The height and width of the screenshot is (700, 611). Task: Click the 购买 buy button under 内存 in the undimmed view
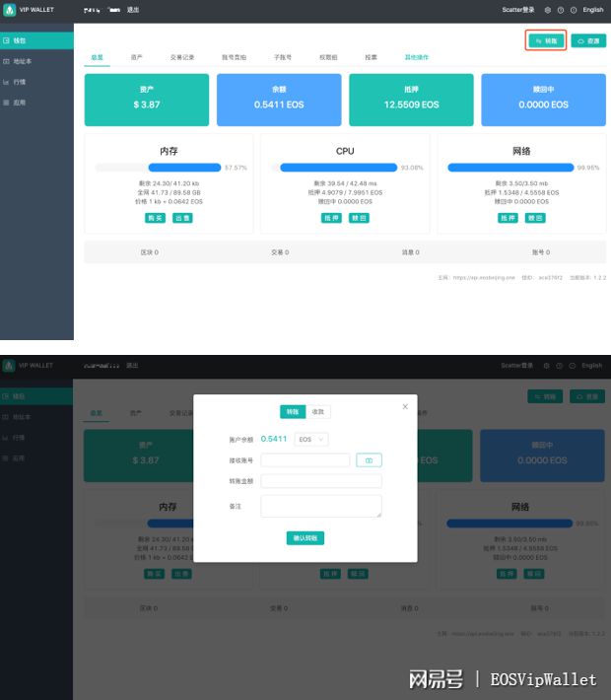[155, 218]
